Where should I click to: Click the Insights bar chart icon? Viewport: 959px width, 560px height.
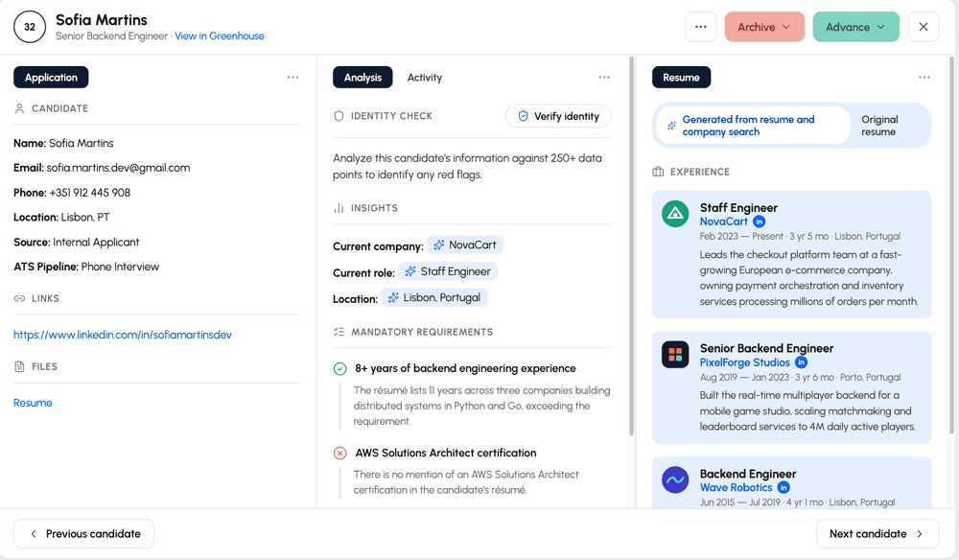339,208
